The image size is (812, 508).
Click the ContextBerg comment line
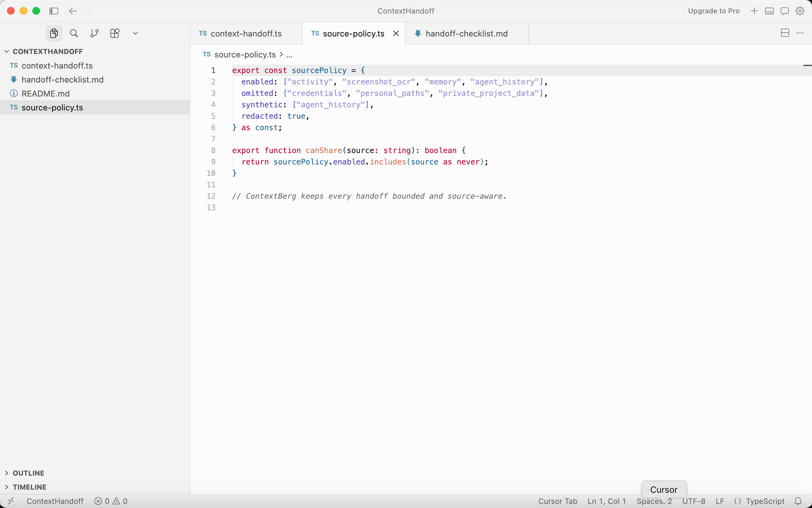(369, 196)
